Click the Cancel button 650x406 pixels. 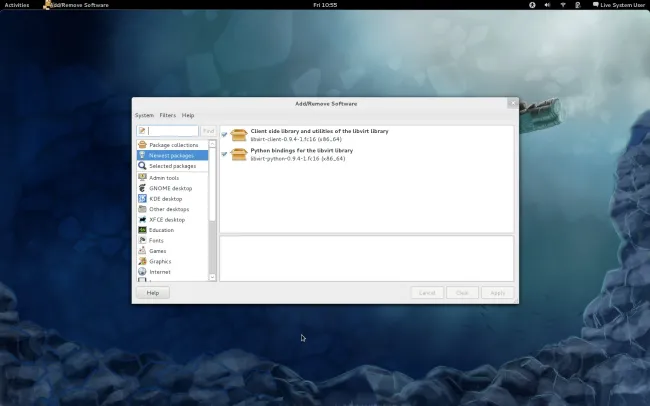click(x=427, y=293)
